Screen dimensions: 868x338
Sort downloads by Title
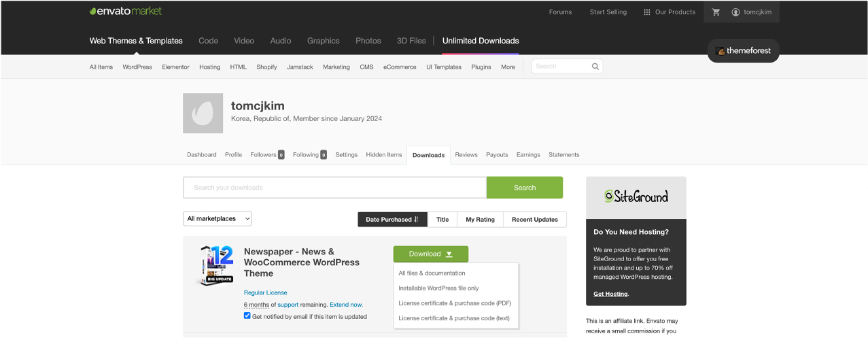coord(442,219)
